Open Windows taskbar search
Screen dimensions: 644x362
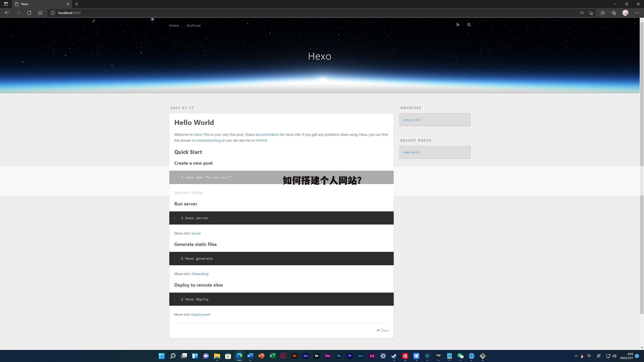173,356
